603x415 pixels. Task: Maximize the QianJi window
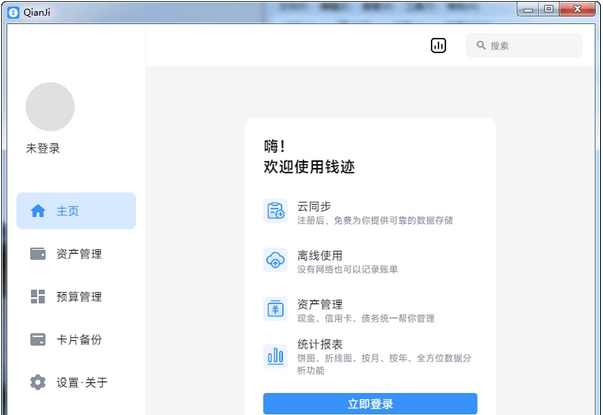[549, 9]
